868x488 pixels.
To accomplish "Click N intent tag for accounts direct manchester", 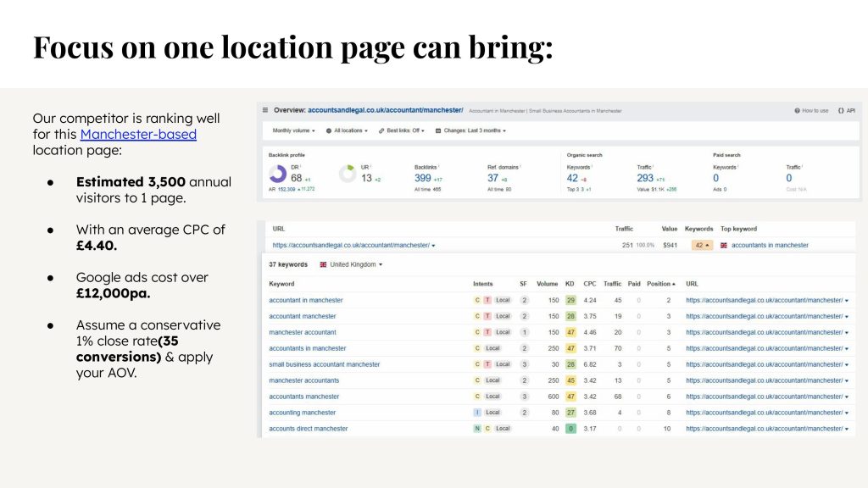I will coord(477,429).
